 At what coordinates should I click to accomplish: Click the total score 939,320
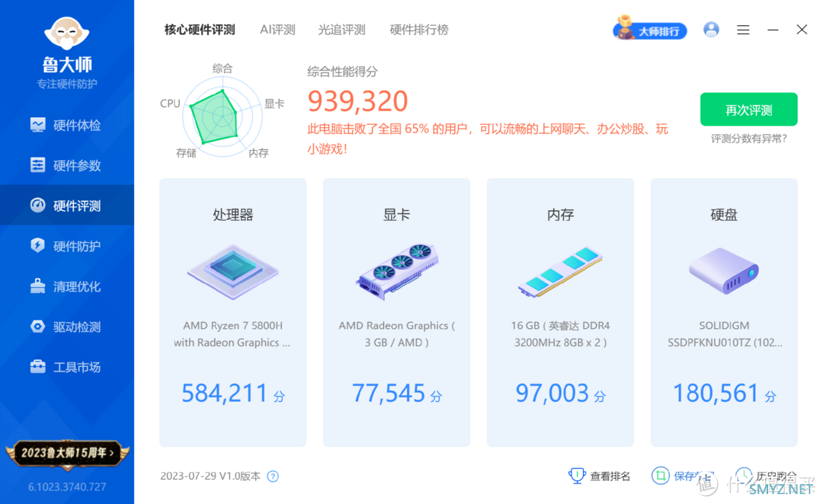[x=357, y=101]
